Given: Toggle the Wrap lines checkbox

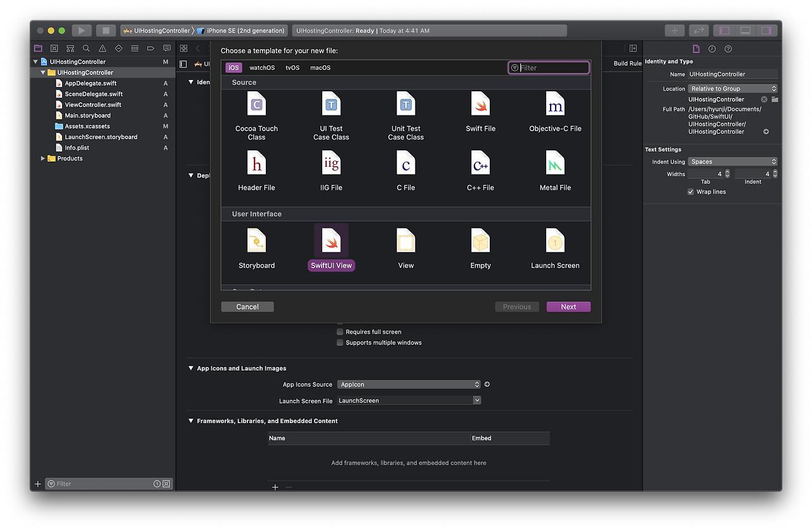Looking at the screenshot, I should [x=691, y=192].
